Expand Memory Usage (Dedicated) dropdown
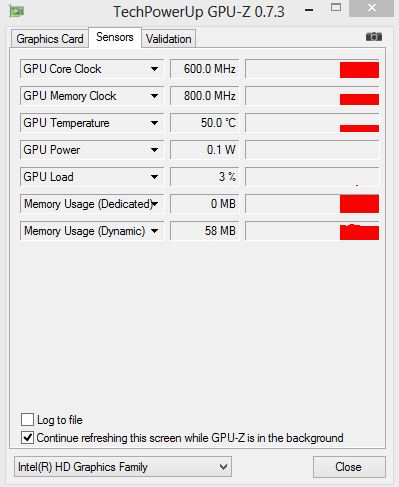 (x=155, y=204)
